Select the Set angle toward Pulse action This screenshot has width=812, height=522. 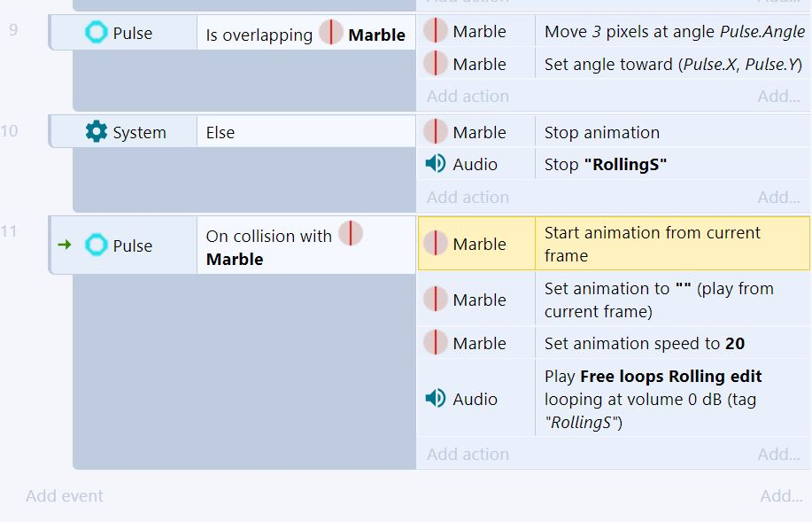click(x=671, y=64)
